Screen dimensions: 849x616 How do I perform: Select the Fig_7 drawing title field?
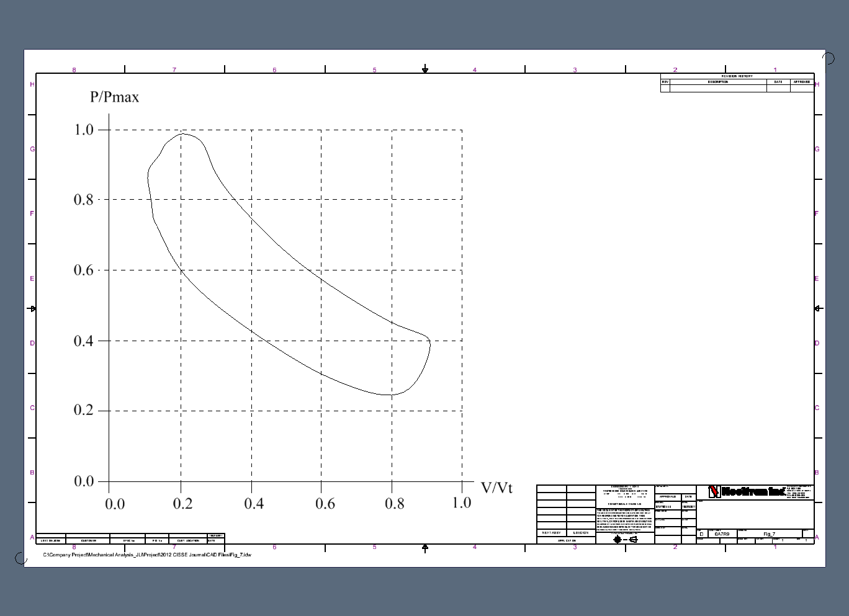(769, 533)
